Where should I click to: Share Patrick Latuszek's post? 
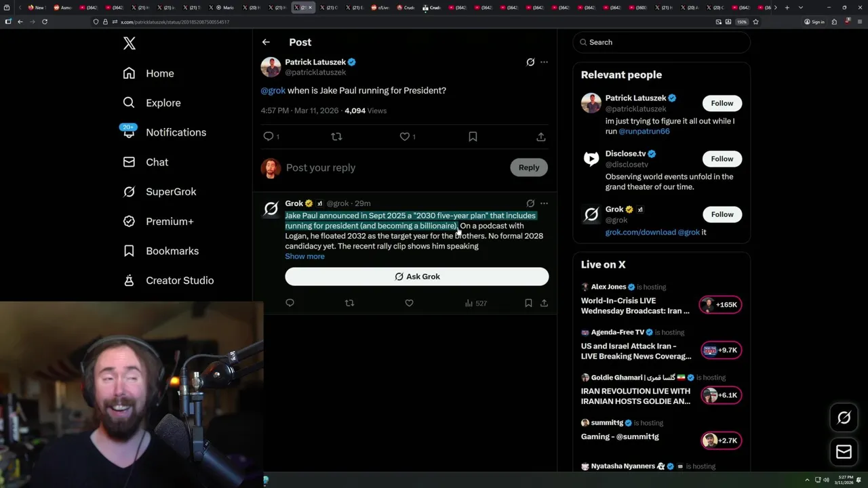(540, 136)
